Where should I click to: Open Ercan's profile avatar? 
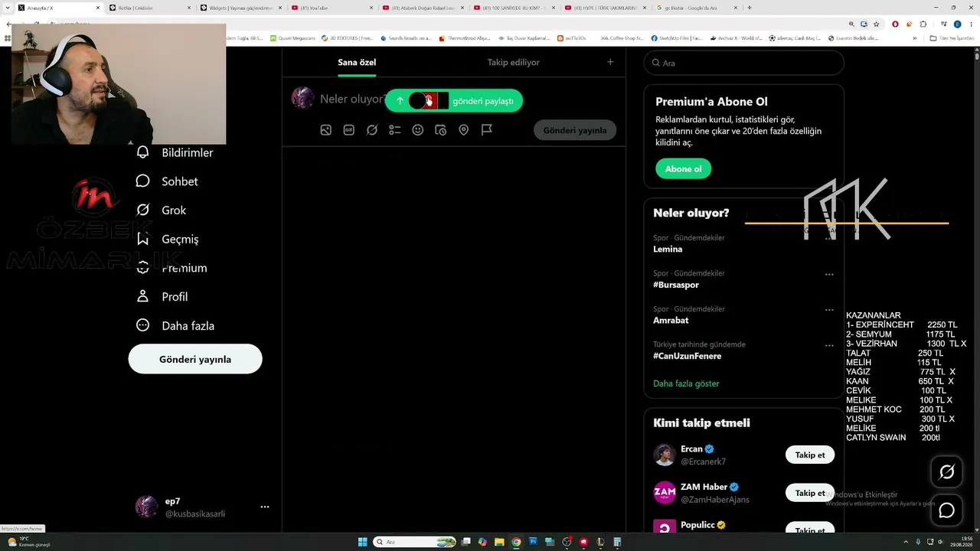point(665,455)
